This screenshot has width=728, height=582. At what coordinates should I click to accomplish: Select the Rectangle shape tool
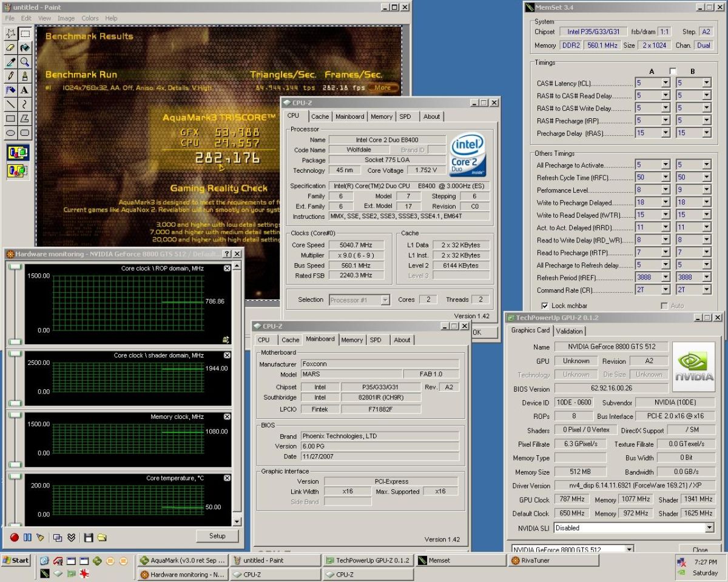[10, 119]
